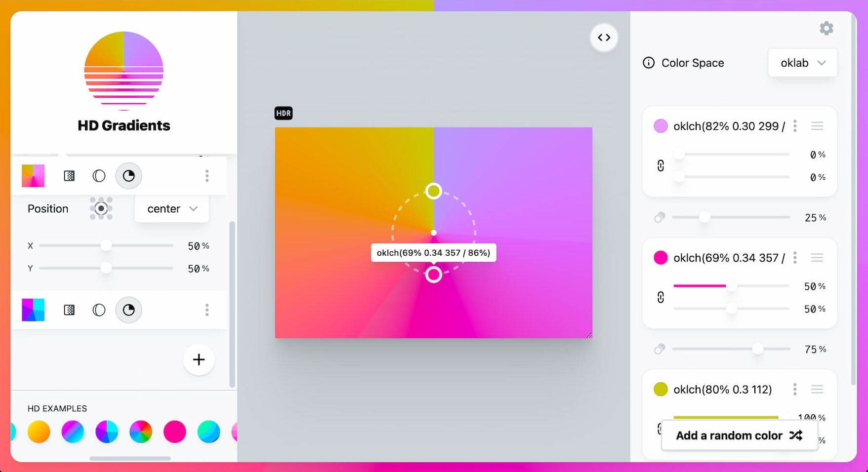This screenshot has height=472, width=868.
Task: Click the HDR badge above the preview
Action: 284,114
